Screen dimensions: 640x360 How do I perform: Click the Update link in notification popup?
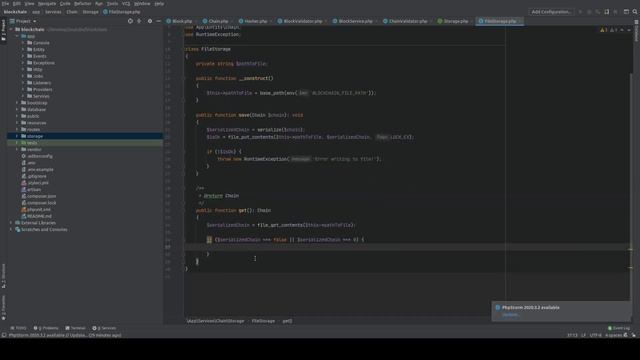coord(510,315)
